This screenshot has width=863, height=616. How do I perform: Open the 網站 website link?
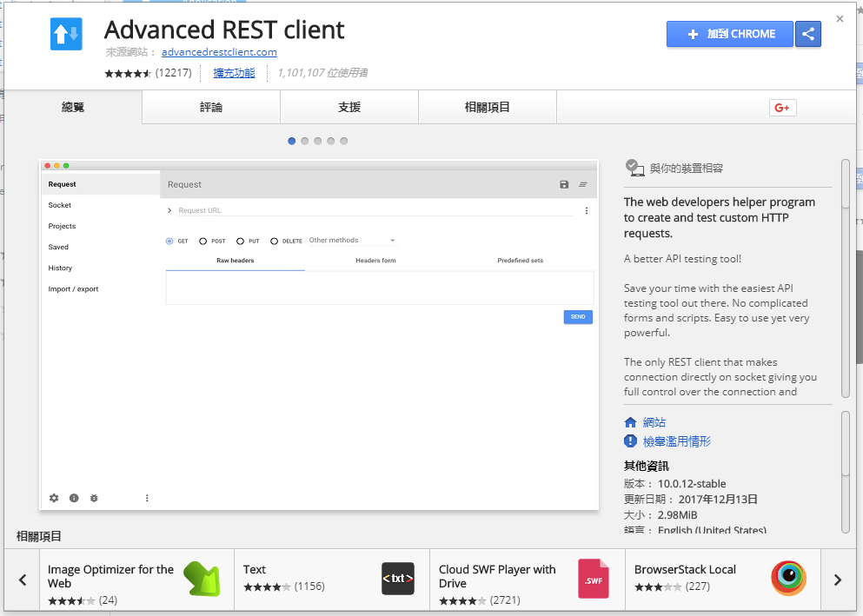654,422
